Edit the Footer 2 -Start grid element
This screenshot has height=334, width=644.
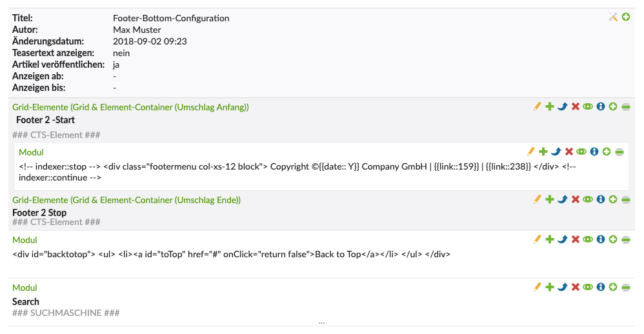(x=537, y=106)
